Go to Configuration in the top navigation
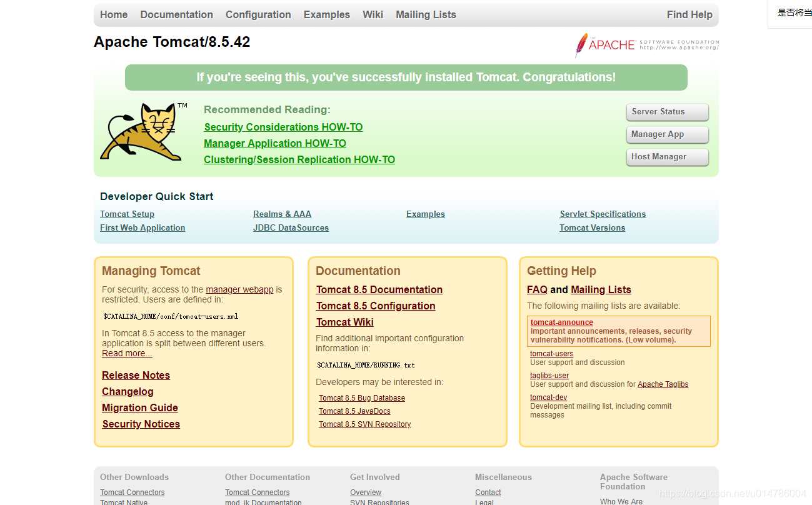812x505 pixels. 258,14
